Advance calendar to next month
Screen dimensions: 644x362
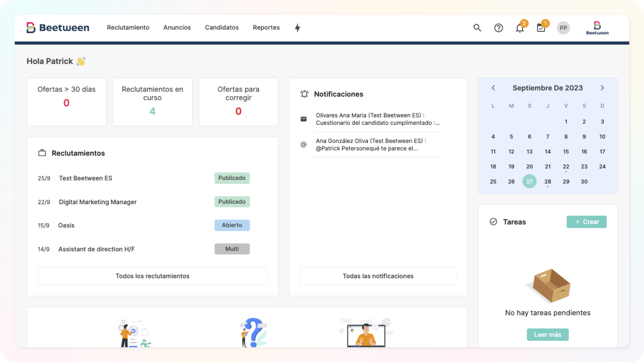point(602,88)
